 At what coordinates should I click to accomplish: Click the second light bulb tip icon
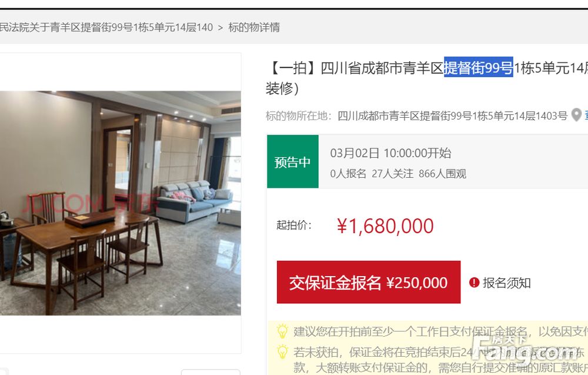click(x=282, y=351)
